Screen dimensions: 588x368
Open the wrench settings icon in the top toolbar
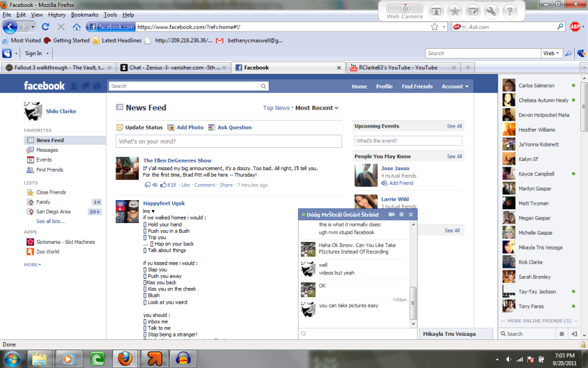click(x=492, y=11)
